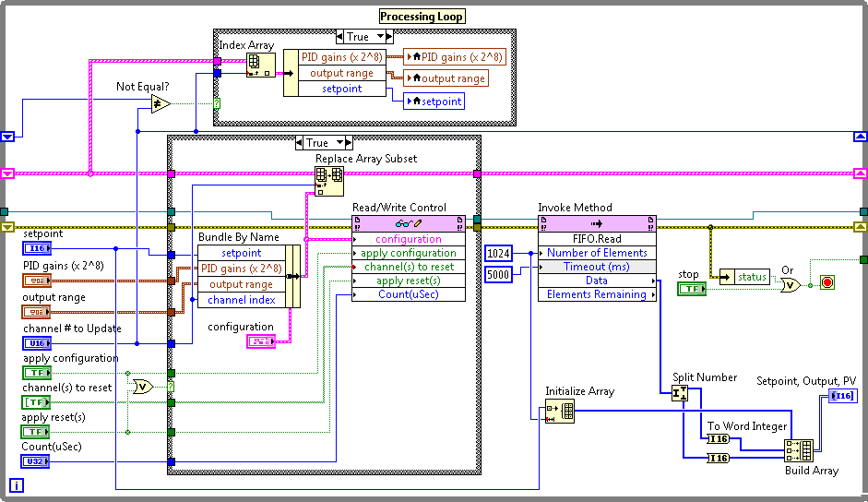
Task: Click the stop boolean terminal
Action: 691,289
